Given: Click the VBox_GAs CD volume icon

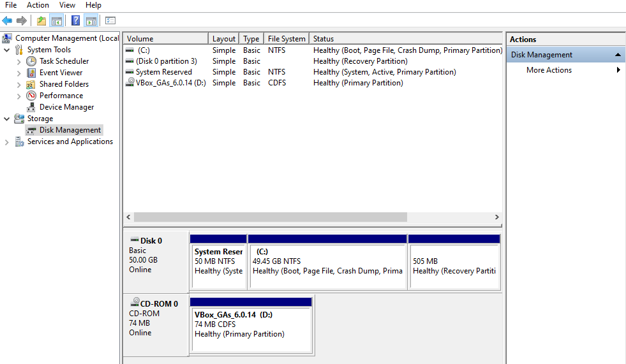Looking at the screenshot, I should coord(130,82).
